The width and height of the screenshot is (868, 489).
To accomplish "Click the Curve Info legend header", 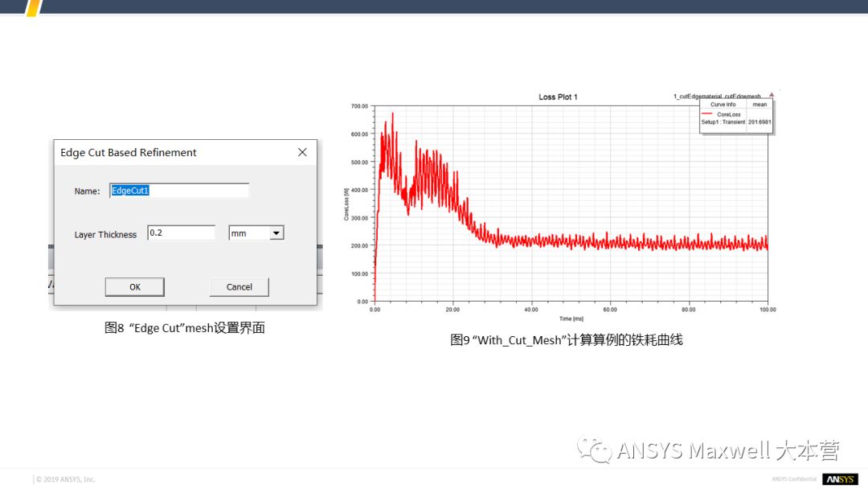I will [x=723, y=104].
